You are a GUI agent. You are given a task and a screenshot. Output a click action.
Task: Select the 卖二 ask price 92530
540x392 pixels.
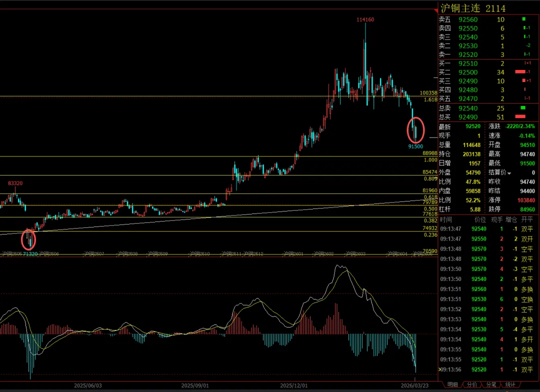[468, 46]
